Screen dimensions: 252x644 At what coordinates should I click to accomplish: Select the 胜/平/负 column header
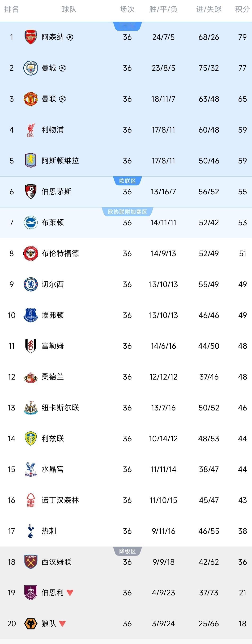click(x=163, y=9)
